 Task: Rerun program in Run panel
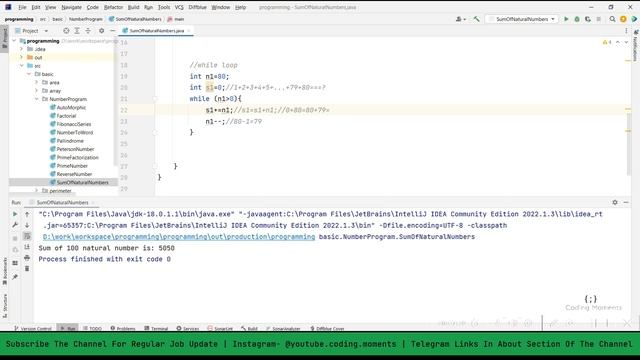click(x=15, y=214)
